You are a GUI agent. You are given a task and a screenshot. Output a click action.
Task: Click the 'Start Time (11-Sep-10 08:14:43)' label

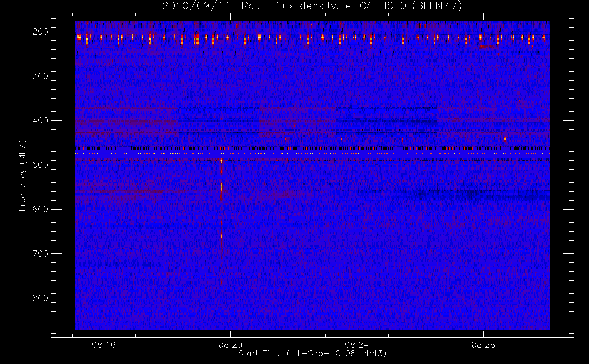312,353
